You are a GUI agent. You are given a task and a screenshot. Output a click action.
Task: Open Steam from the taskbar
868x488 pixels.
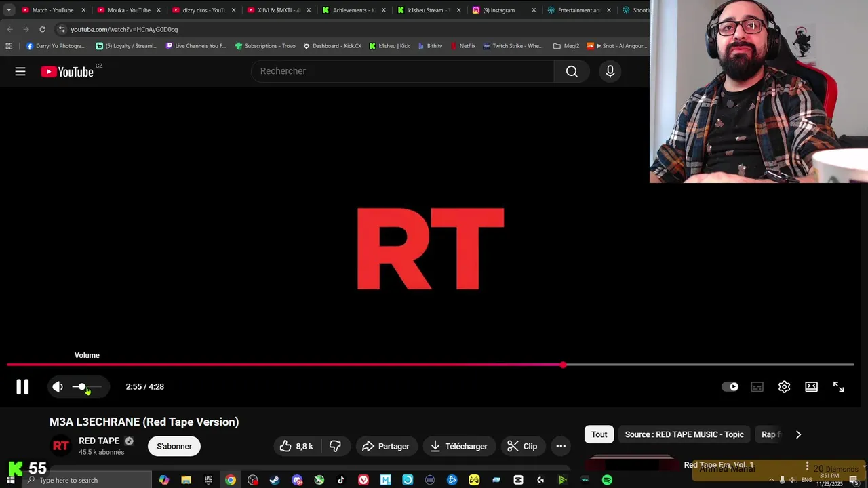[275, 480]
